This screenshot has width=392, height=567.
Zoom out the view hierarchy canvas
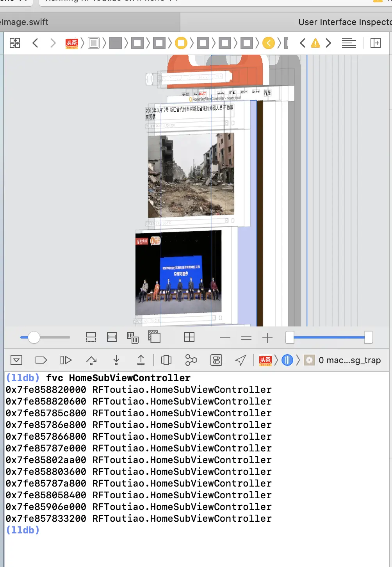coord(225,338)
